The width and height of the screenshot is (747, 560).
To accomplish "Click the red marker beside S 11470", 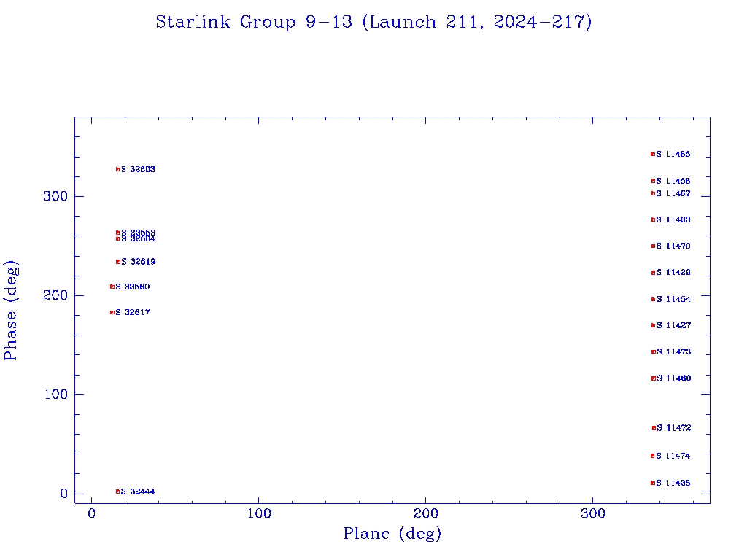I will 653,246.
